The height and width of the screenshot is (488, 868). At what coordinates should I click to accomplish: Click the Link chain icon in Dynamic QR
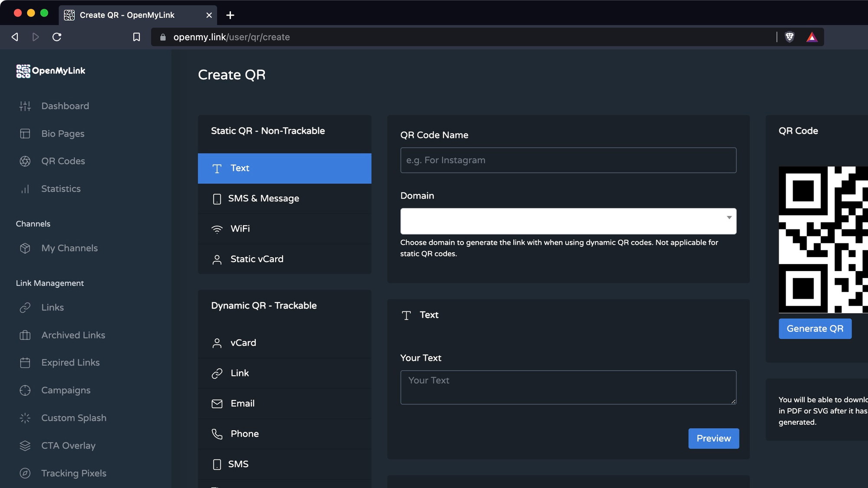(217, 373)
